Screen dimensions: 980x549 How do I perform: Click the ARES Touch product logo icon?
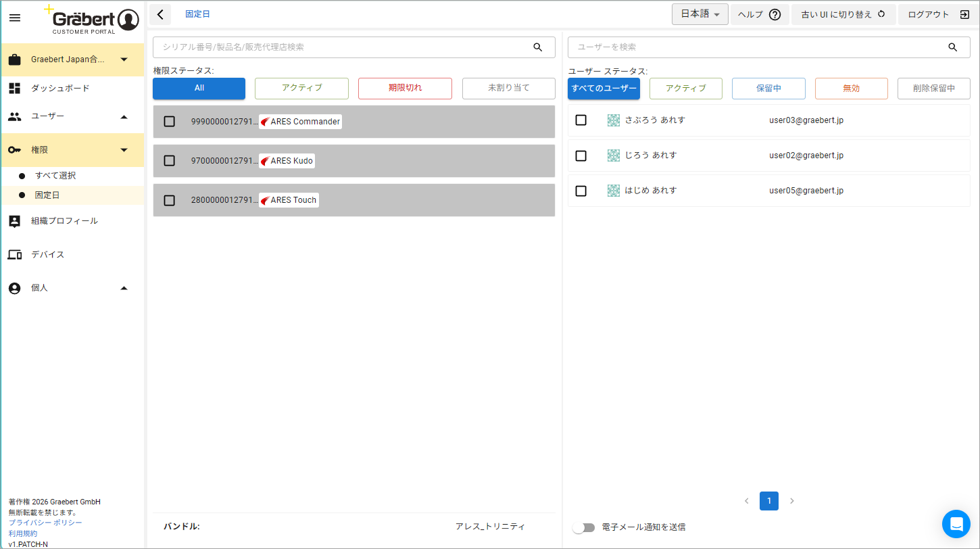tap(265, 200)
